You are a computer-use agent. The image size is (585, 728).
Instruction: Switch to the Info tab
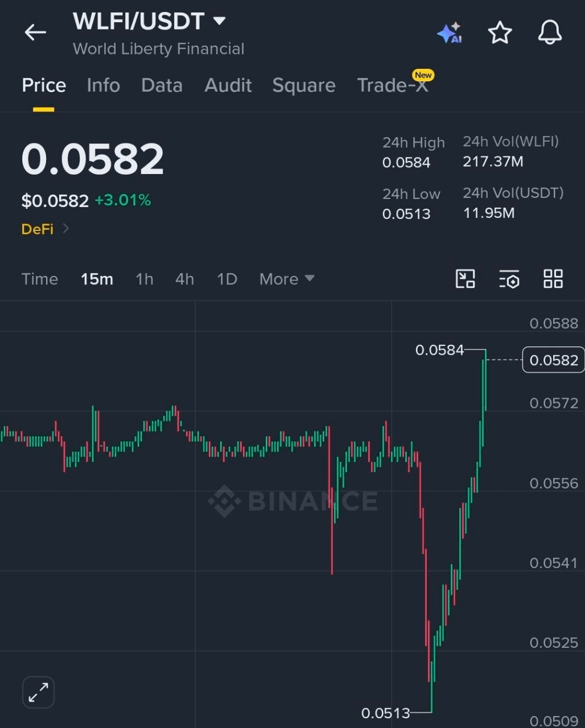point(104,85)
